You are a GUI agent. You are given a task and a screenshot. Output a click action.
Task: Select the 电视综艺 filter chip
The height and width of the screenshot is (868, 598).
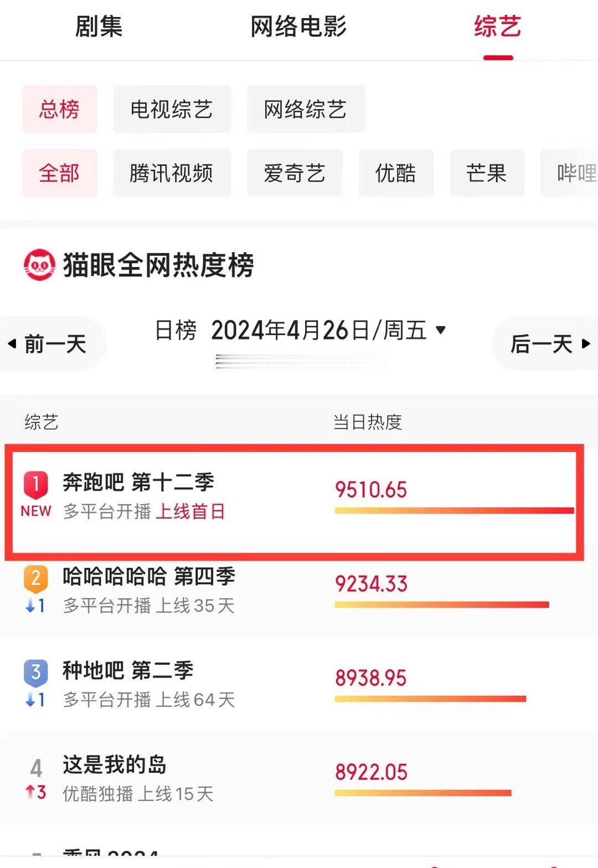172,109
